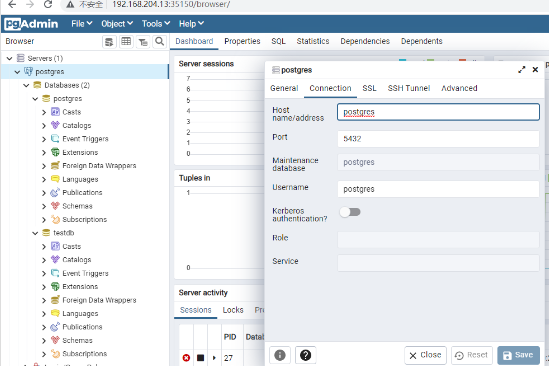The height and width of the screenshot is (366, 549).
Task: Select the postgres server elephant icon in tree
Action: (x=28, y=71)
